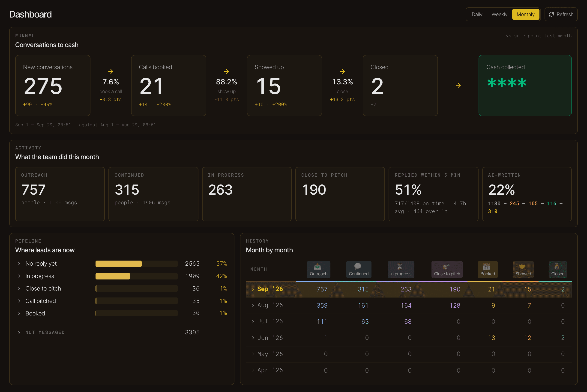587x392 pixels.
Task: Click the 3305 not messaged count
Action: point(192,332)
